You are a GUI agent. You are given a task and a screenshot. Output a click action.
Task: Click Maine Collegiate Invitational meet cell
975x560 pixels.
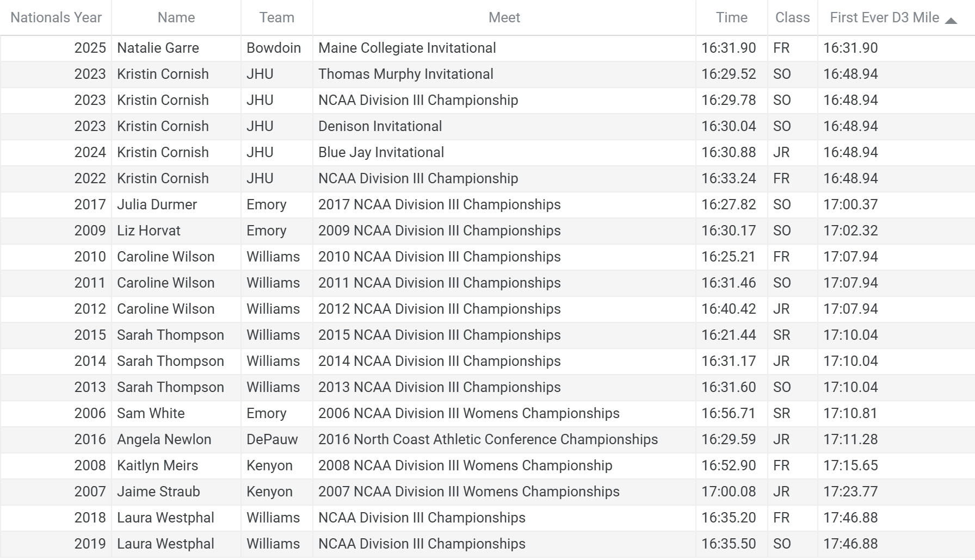pyautogui.click(x=407, y=48)
